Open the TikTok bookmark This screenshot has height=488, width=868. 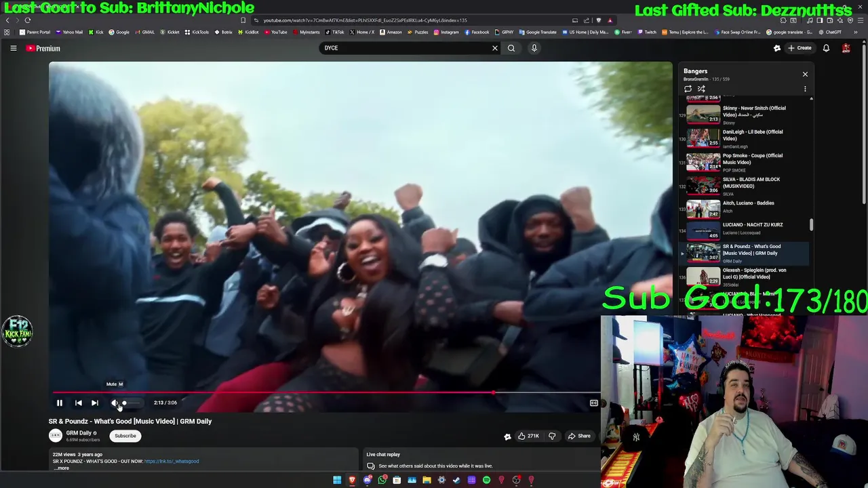[334, 32]
